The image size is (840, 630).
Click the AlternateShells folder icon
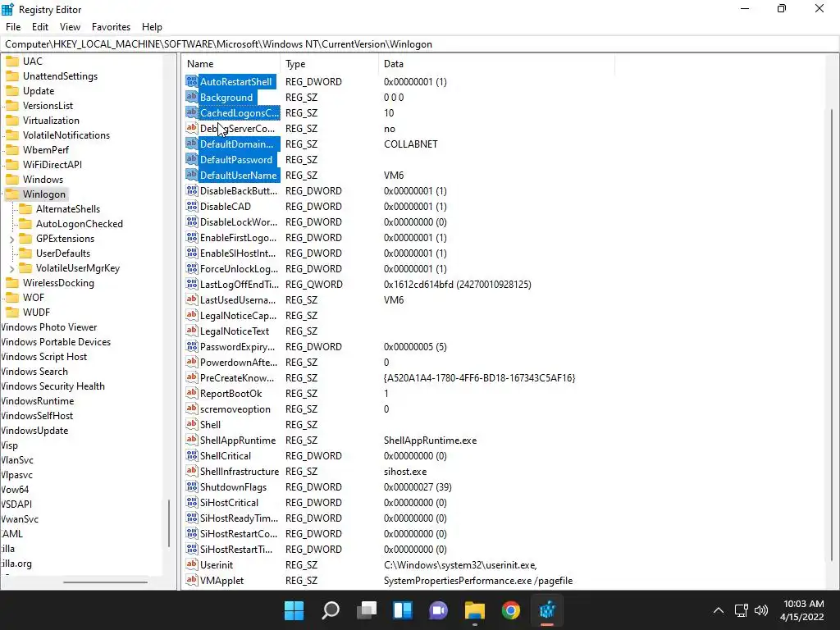(25, 209)
